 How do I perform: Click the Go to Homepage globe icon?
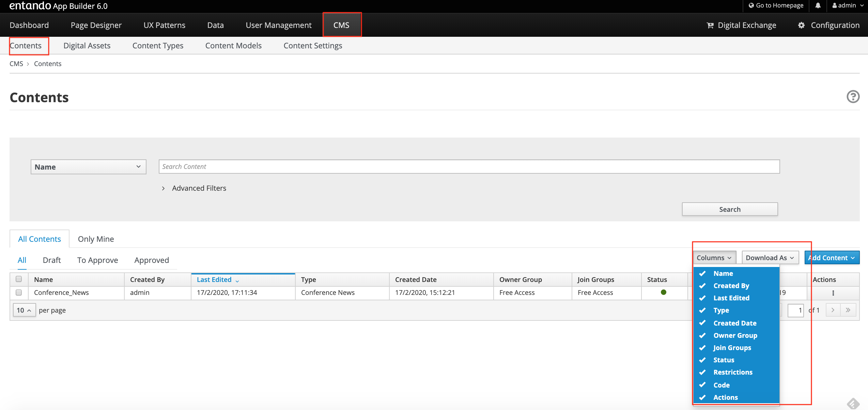pos(751,5)
